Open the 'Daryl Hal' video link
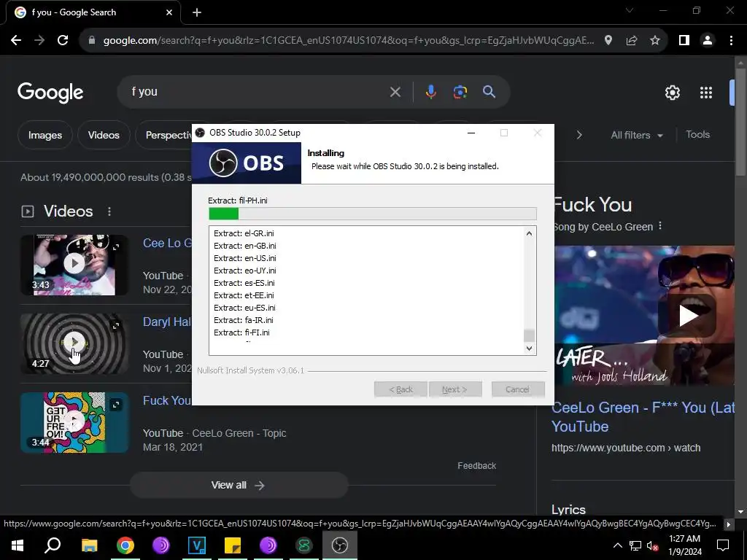This screenshot has width=747, height=560. [167, 322]
